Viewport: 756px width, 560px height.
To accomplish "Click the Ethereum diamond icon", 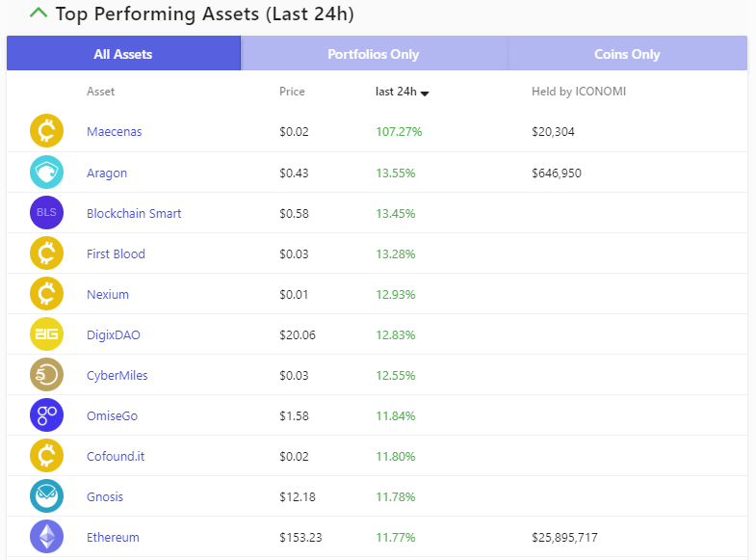I will 46,537.
